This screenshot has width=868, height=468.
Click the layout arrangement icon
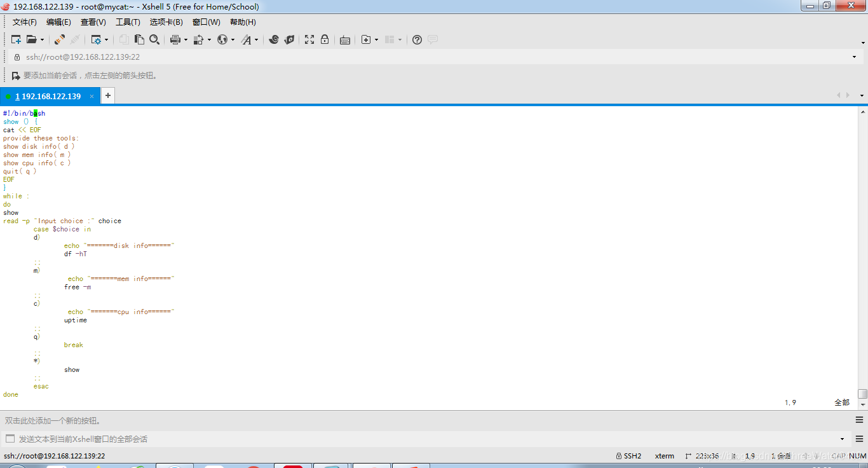click(390, 39)
